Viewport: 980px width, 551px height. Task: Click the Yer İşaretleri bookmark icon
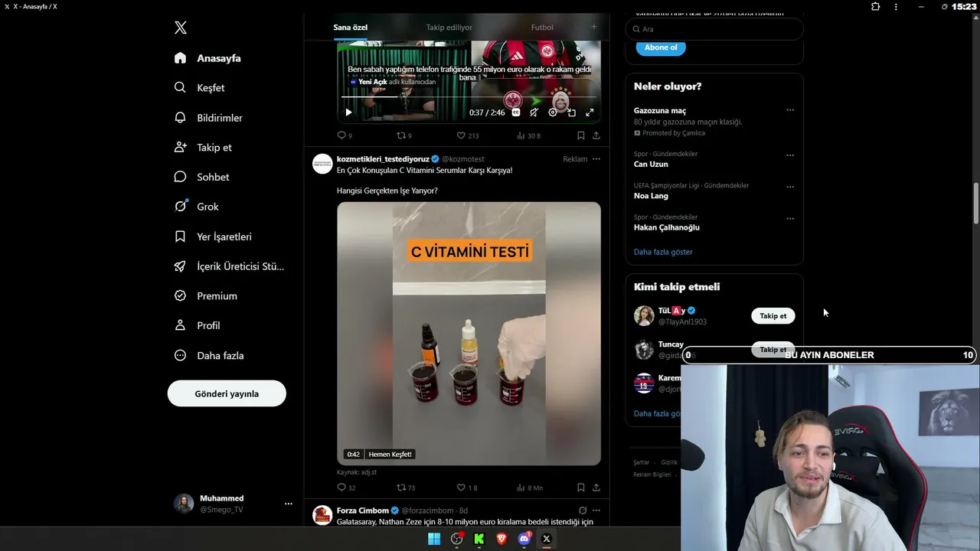[x=180, y=236]
